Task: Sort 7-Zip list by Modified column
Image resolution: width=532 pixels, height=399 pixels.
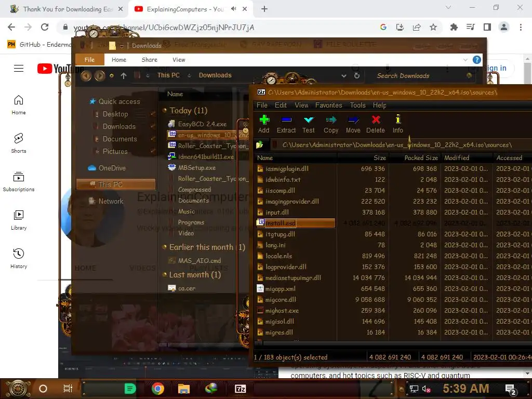Action: click(x=467, y=158)
